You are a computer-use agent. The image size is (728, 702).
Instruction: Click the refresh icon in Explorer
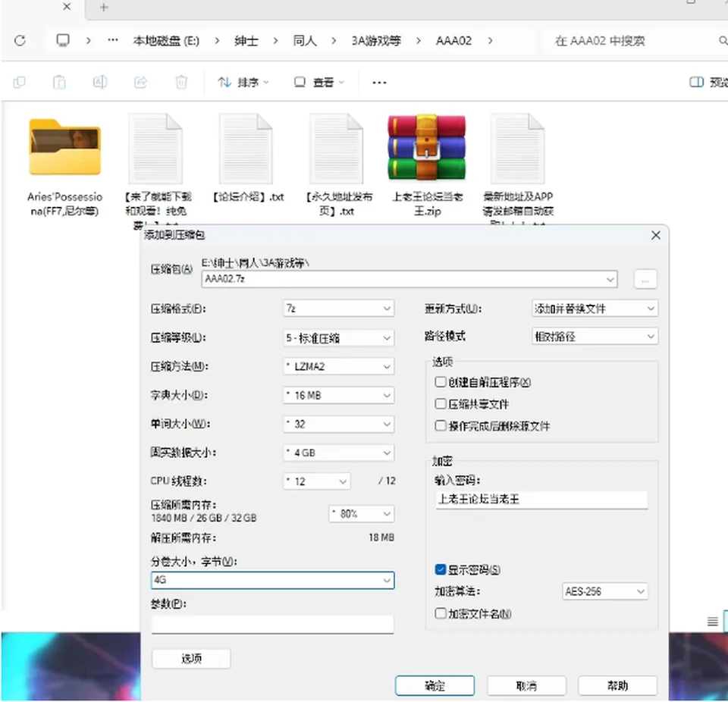pos(20,40)
